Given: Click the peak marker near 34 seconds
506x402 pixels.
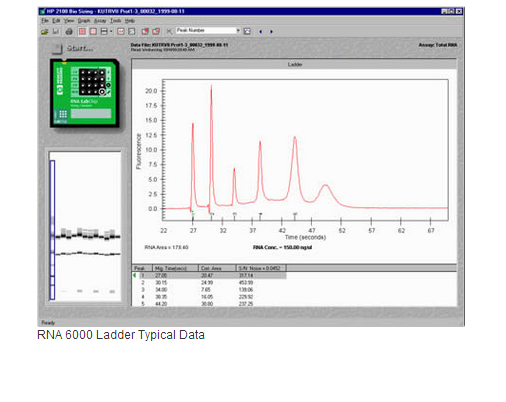Looking at the screenshot, I should coord(234,215).
